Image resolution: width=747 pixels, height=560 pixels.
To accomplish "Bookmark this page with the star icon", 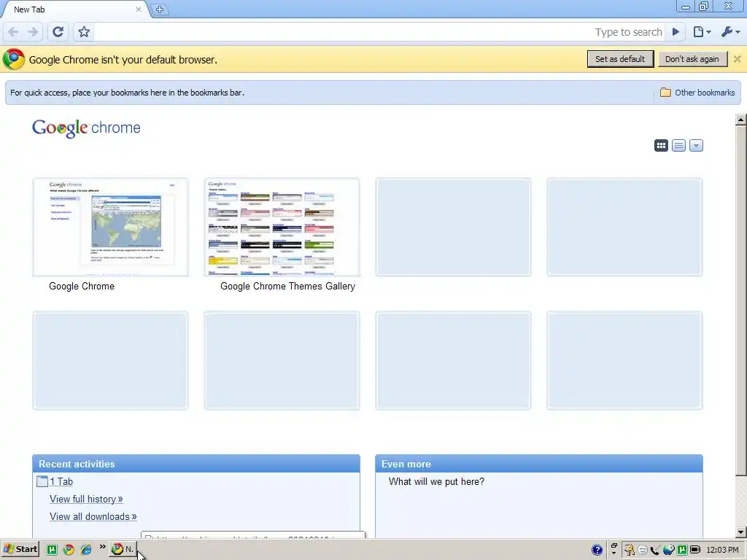I will coord(84,32).
